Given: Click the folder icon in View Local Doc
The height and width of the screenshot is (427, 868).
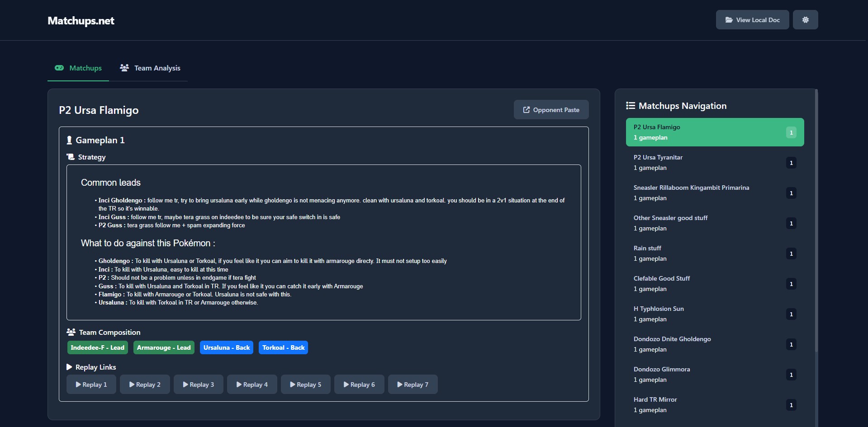Looking at the screenshot, I should point(729,20).
